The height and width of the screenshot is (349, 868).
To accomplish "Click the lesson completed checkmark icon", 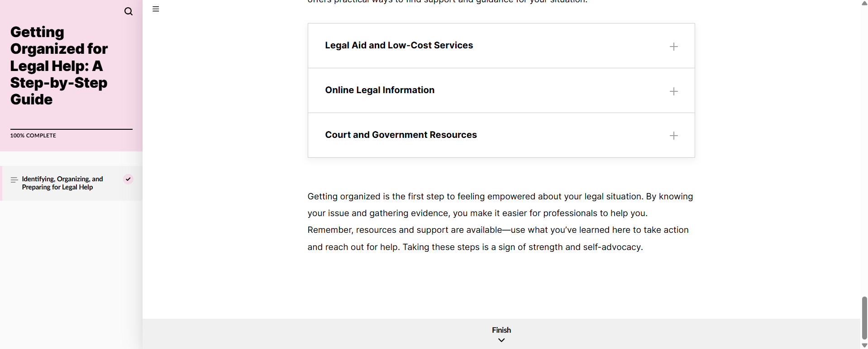I will click(128, 179).
